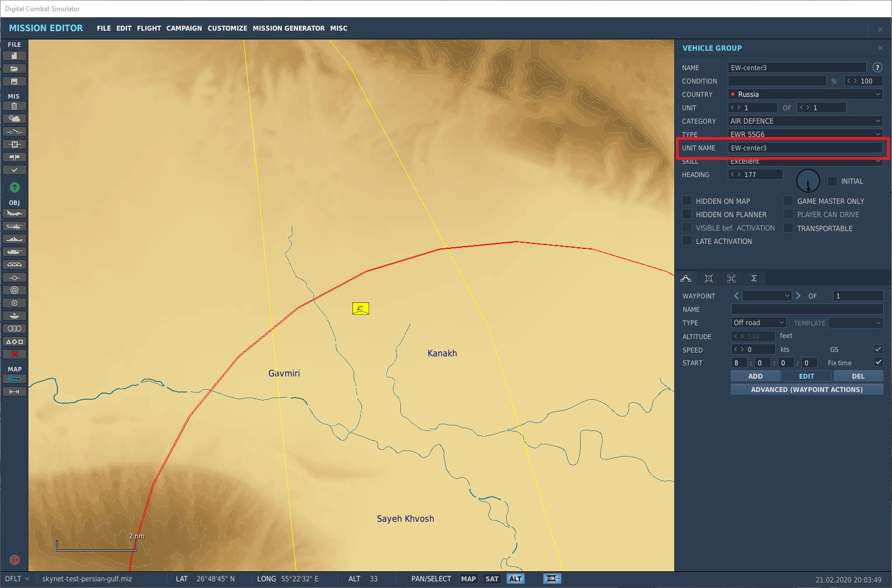Toggle Game Master Only checkbox
Viewport: 892px width, 588px height.
(788, 200)
